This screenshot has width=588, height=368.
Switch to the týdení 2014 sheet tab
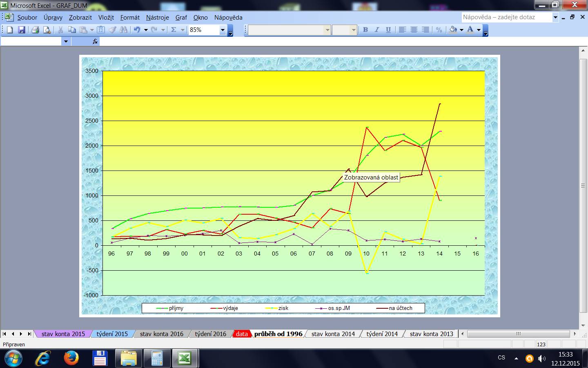coord(382,334)
